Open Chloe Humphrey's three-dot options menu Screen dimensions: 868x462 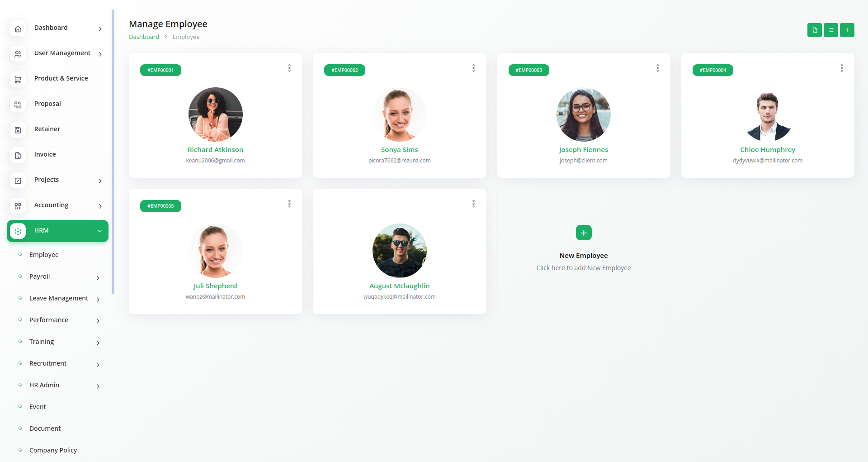[841, 68]
